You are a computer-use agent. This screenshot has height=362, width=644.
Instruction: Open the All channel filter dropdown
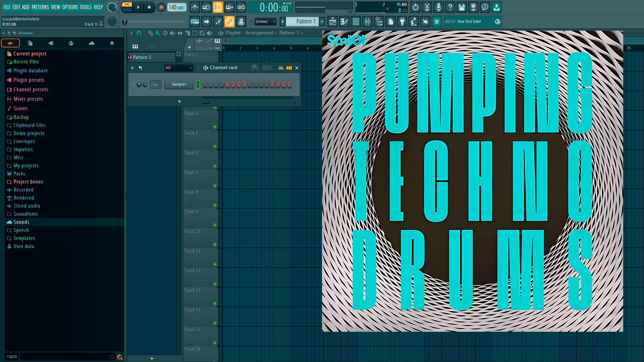(x=178, y=68)
